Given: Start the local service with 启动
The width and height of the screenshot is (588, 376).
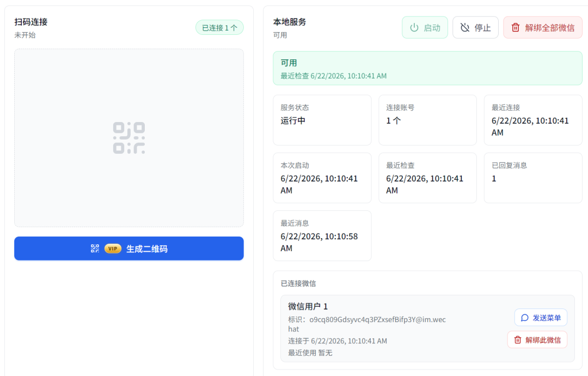Looking at the screenshot, I should point(425,27).
